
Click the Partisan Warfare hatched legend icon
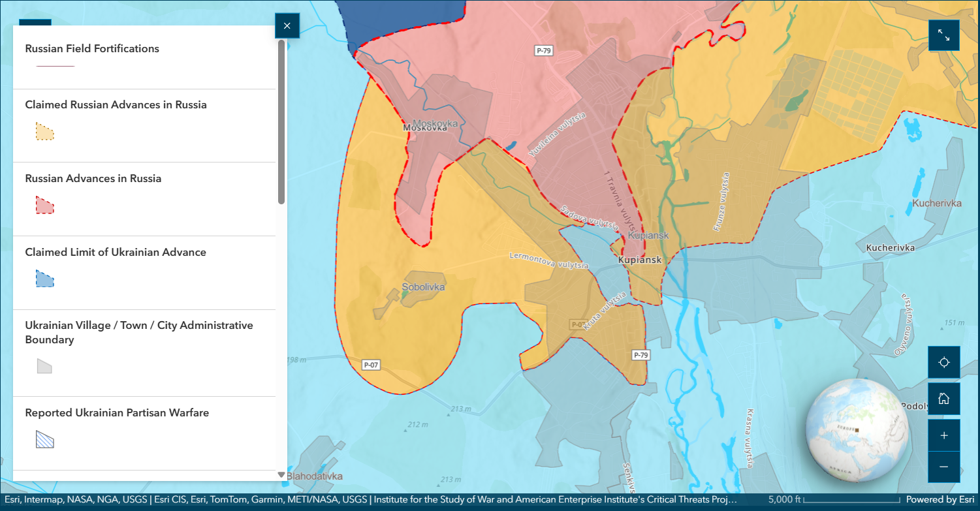[x=44, y=439]
